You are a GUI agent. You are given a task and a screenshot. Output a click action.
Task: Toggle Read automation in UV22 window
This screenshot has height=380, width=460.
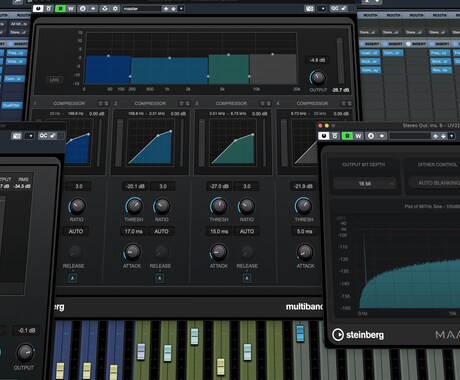pyautogui.click(x=347, y=136)
